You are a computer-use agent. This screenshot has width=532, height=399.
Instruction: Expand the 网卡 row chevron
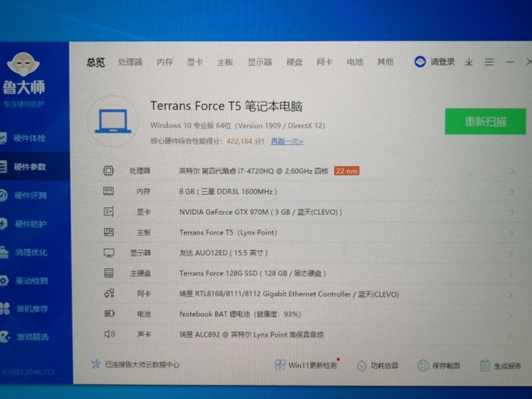click(510, 295)
